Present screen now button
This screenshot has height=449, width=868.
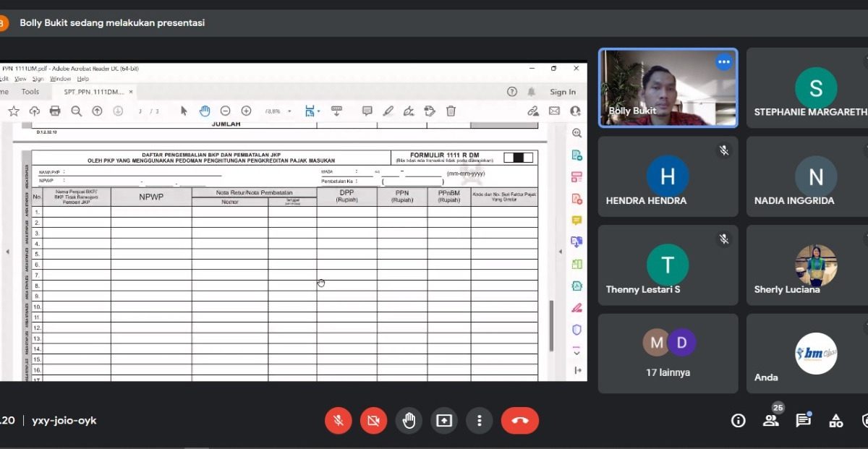coord(444,421)
